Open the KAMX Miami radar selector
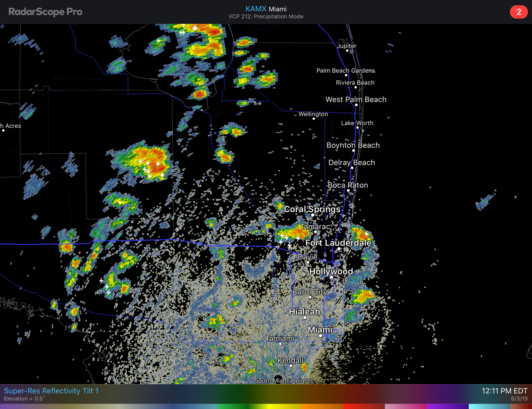532x409 pixels. click(266, 9)
